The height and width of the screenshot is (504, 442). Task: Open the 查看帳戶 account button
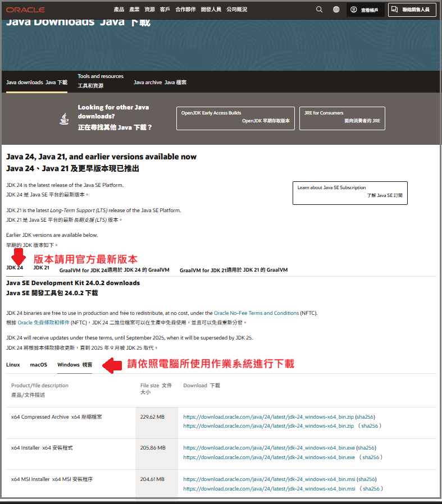[364, 10]
